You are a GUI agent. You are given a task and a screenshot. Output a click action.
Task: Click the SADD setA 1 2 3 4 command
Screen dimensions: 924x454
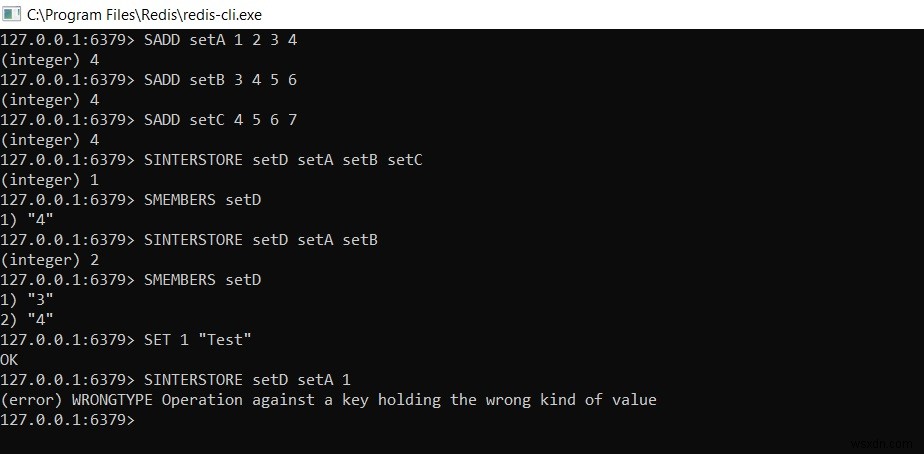coord(220,40)
